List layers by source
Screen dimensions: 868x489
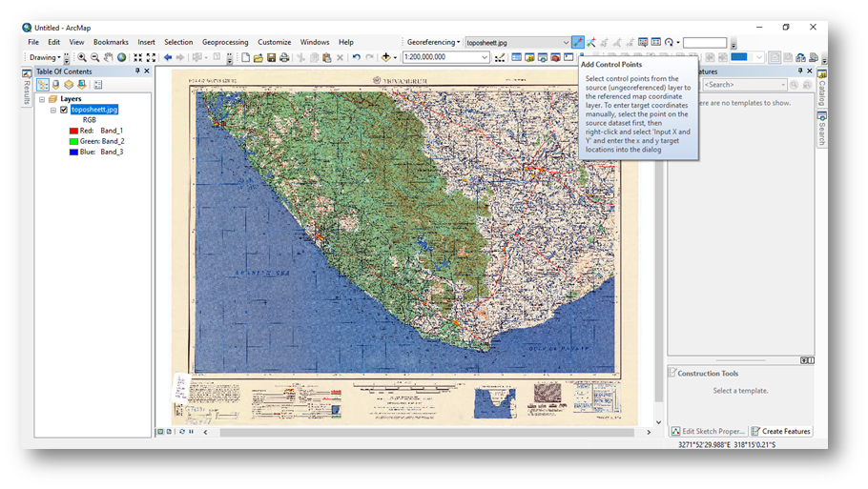click(x=56, y=85)
